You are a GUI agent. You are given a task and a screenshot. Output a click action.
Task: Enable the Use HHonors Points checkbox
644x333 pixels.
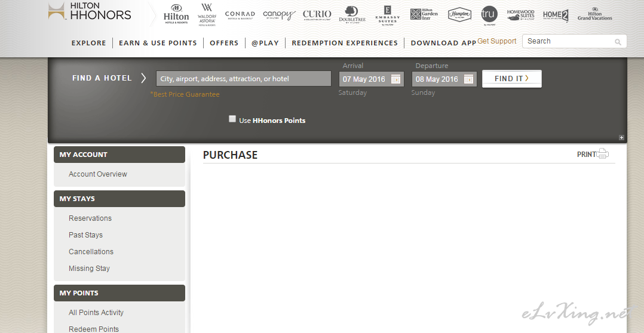tap(232, 119)
